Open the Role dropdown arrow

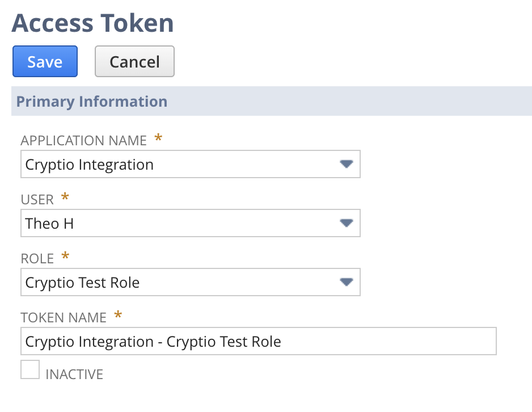(x=346, y=282)
